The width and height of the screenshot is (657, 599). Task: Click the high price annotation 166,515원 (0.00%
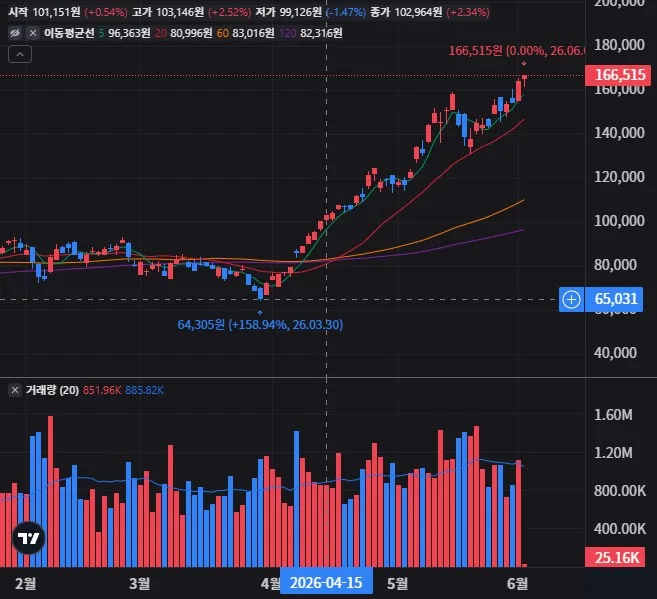517,51
